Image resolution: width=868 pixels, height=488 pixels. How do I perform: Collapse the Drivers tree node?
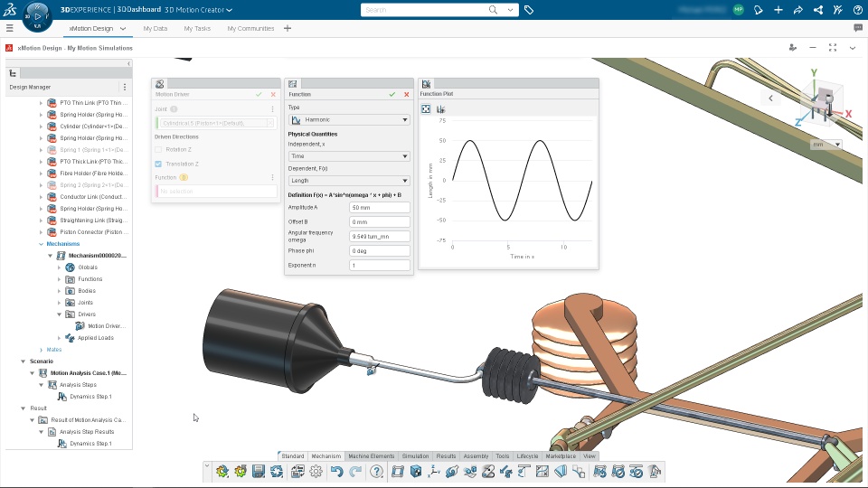60,314
